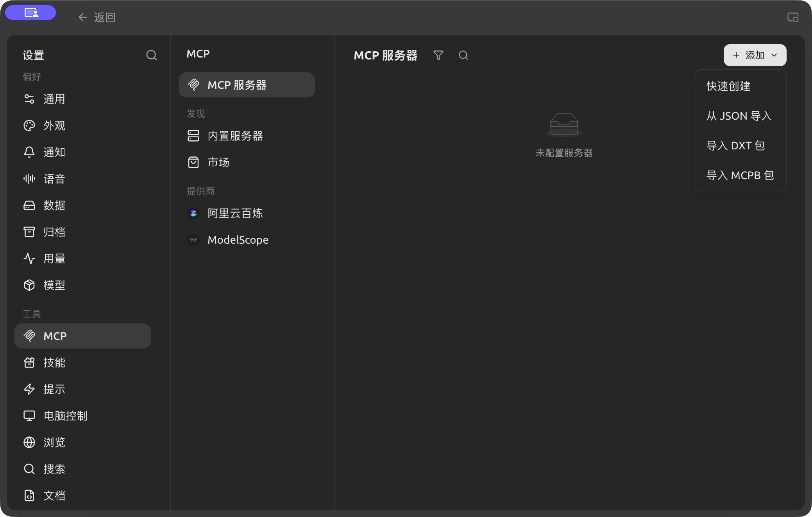
Task: Click the search icon in MCP 服务器 header
Action: coord(463,55)
